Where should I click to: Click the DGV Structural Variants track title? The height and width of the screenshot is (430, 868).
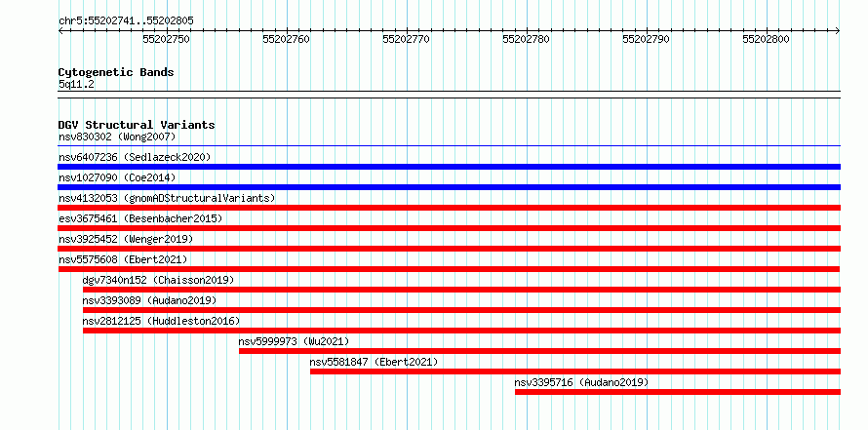tap(137, 125)
